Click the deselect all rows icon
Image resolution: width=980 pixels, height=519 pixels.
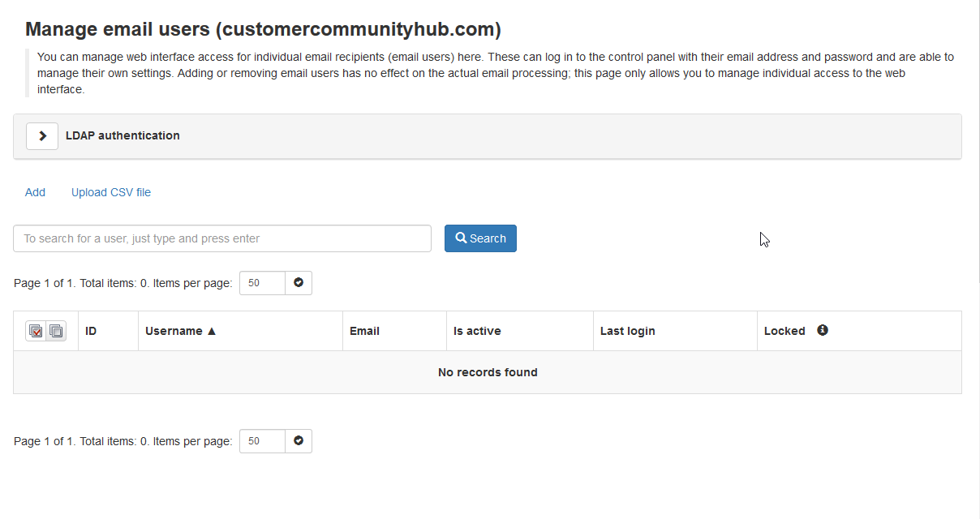[56, 331]
